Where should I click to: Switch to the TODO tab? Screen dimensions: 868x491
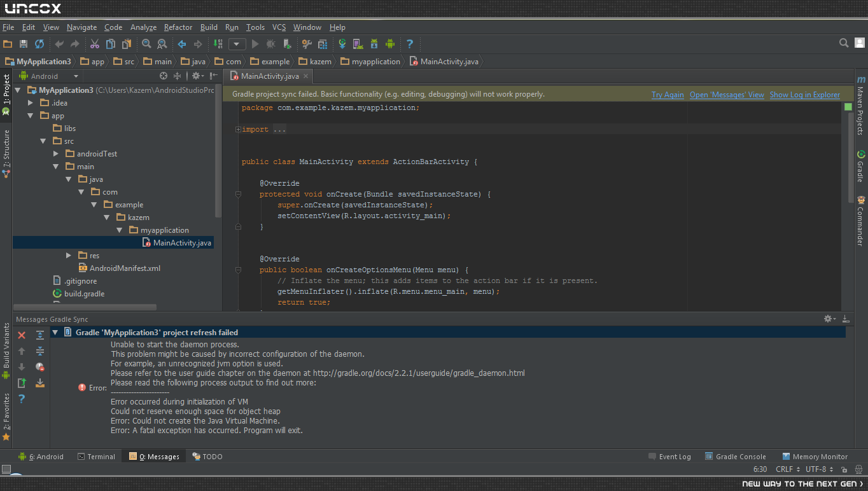[207, 457]
